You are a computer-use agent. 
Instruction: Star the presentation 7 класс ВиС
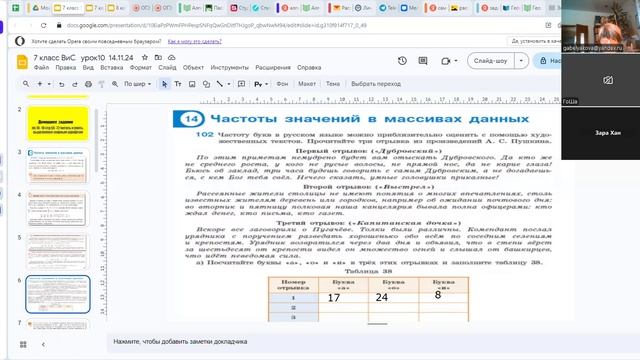[144, 58]
